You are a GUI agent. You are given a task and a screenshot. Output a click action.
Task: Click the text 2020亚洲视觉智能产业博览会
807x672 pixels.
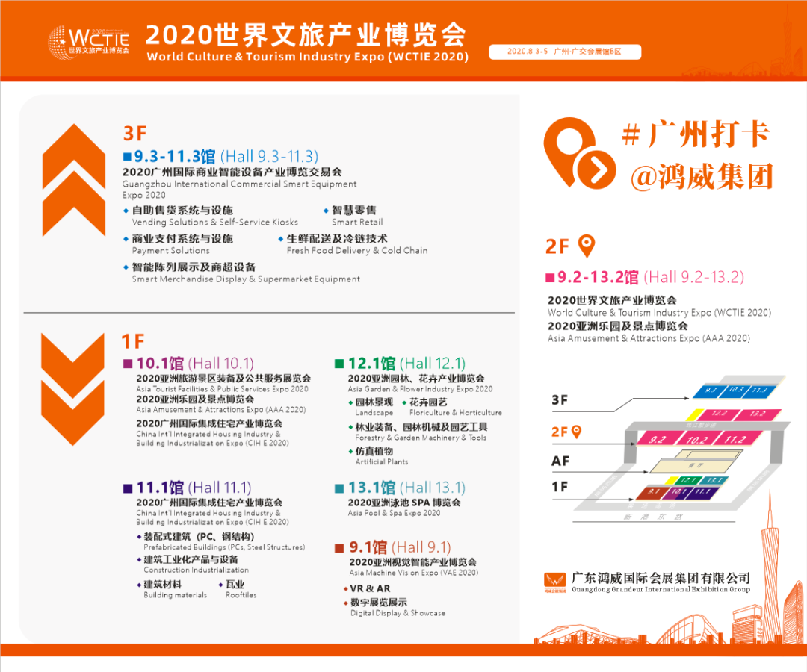[412, 562]
